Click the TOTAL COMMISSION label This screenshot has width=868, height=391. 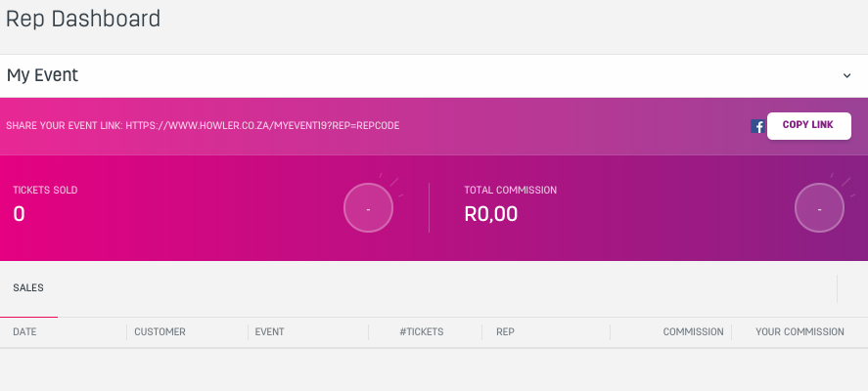511,191
